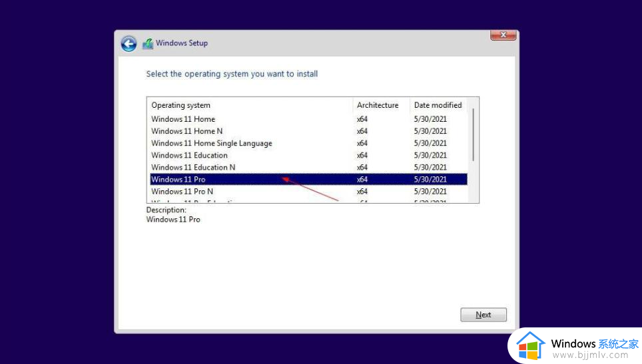Click 5/30/2021 in Windows 11 Home N row

point(430,131)
